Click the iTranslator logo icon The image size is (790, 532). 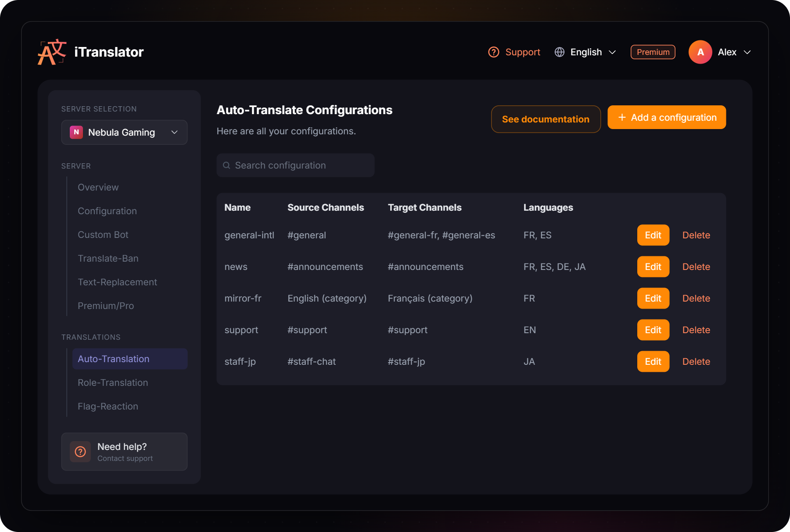52,52
